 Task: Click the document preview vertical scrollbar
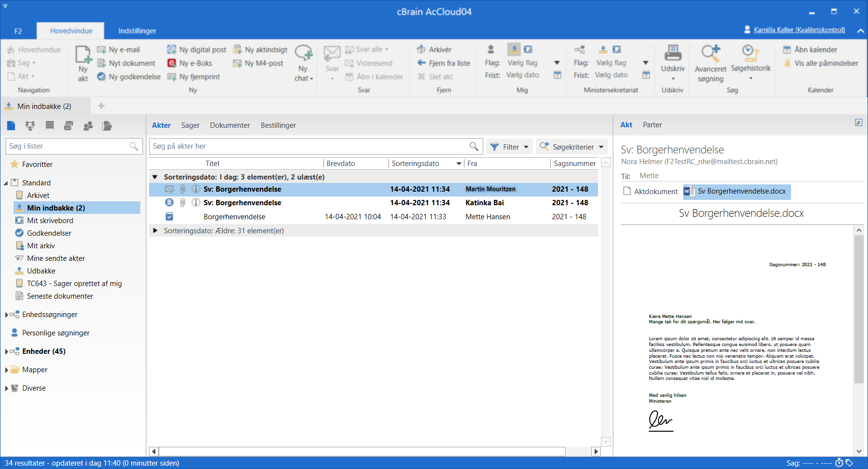pos(859,310)
